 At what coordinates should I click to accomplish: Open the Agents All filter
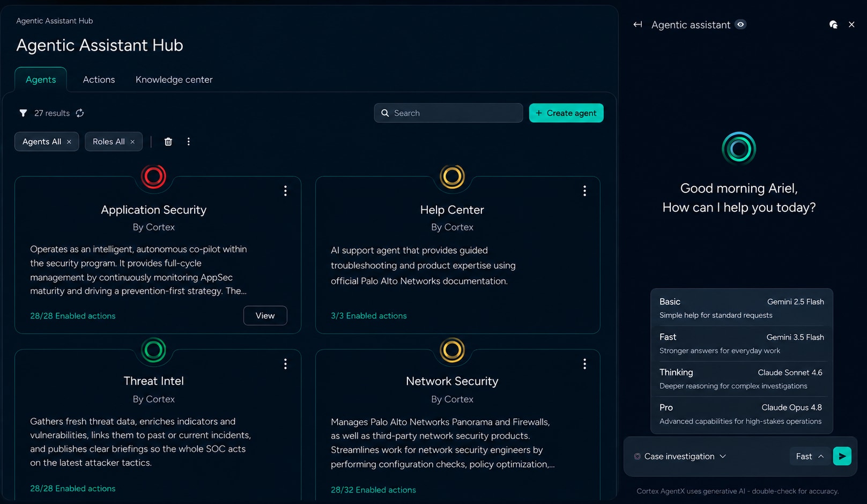(42, 142)
